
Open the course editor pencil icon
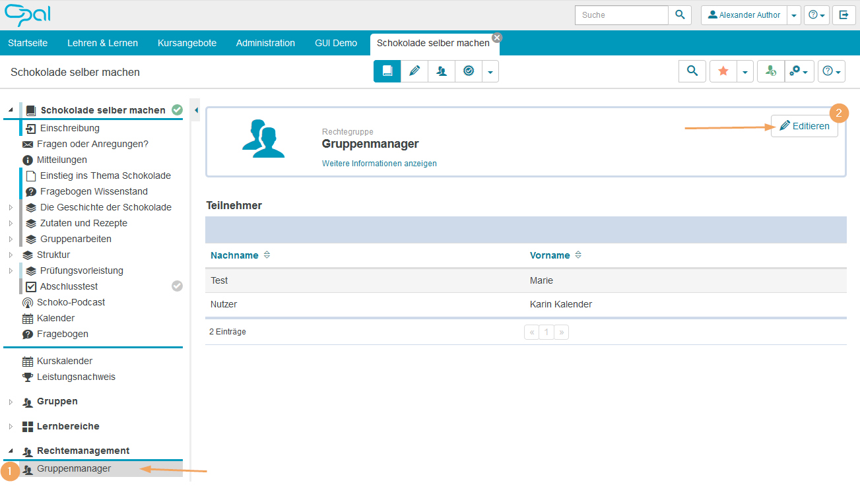pyautogui.click(x=414, y=71)
